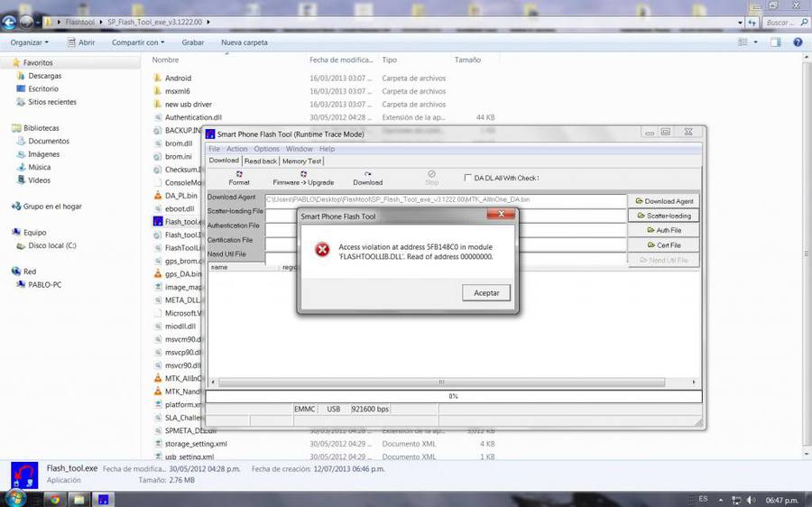Open the Help menu in Flash Tool

coord(327,149)
